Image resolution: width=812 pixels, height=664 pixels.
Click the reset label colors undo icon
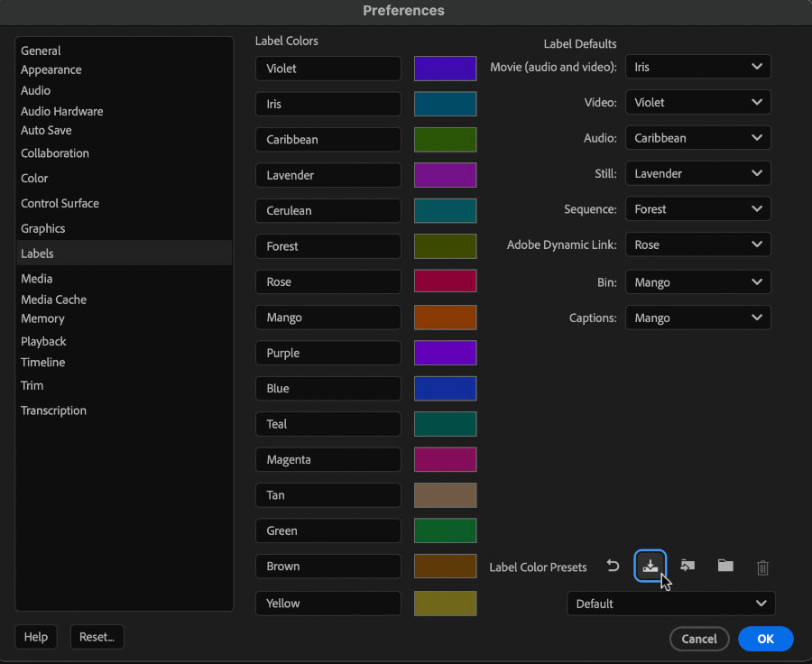(613, 566)
